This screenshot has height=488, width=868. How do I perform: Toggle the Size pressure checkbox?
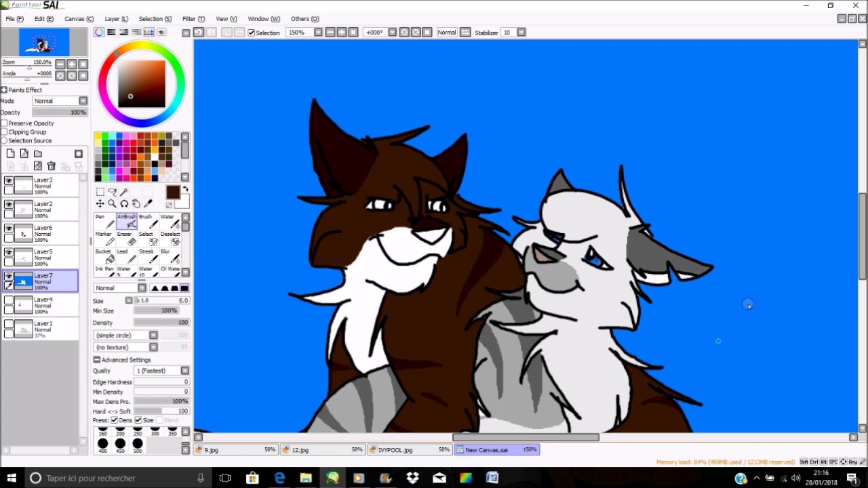click(138, 420)
